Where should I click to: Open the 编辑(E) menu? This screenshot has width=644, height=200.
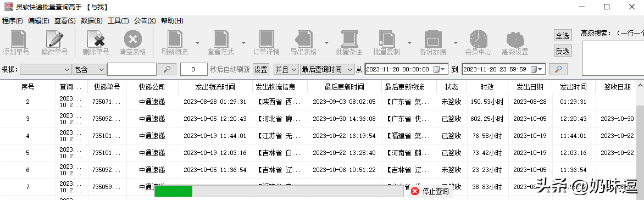(38, 21)
